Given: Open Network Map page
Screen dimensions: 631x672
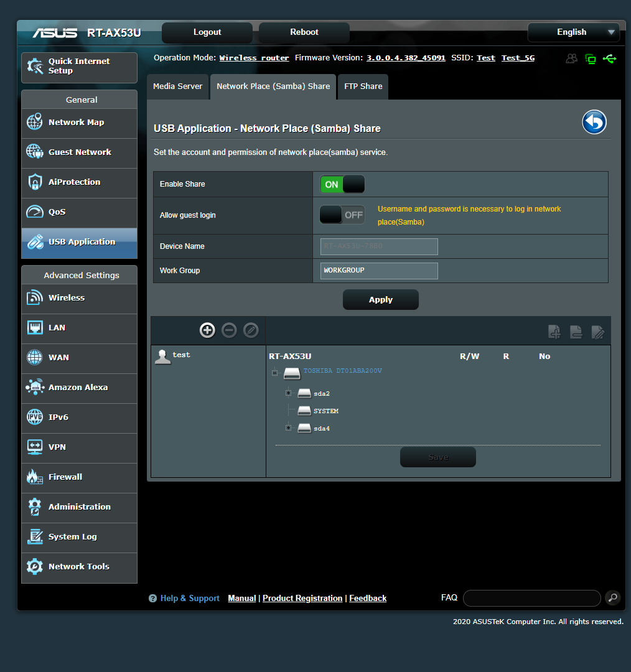Looking at the screenshot, I should click(x=79, y=123).
